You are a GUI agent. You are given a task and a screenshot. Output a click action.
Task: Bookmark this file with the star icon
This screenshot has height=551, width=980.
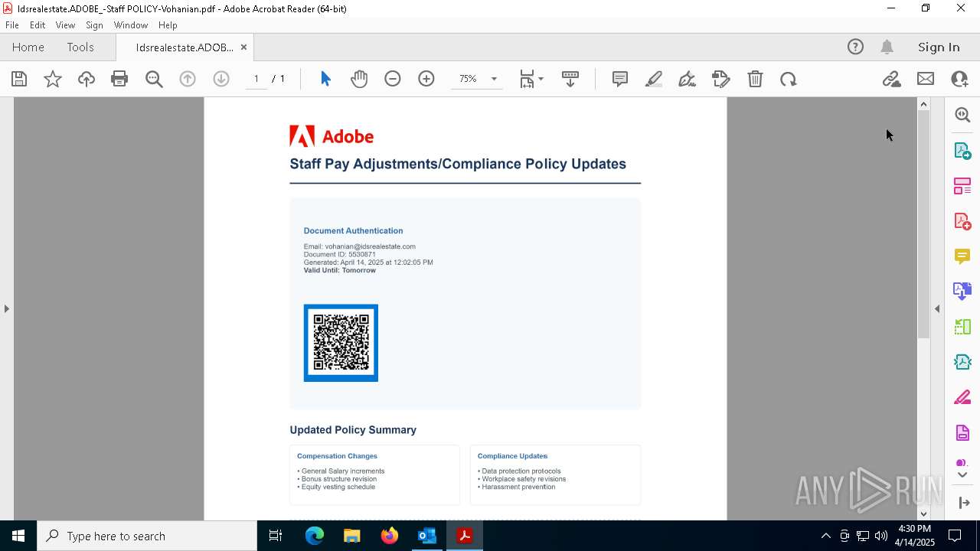coord(53,79)
